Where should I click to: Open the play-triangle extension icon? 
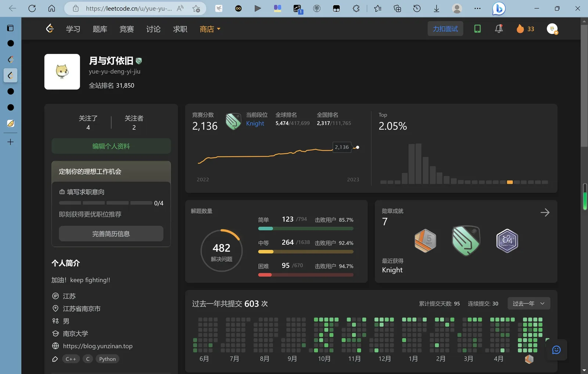(x=258, y=8)
